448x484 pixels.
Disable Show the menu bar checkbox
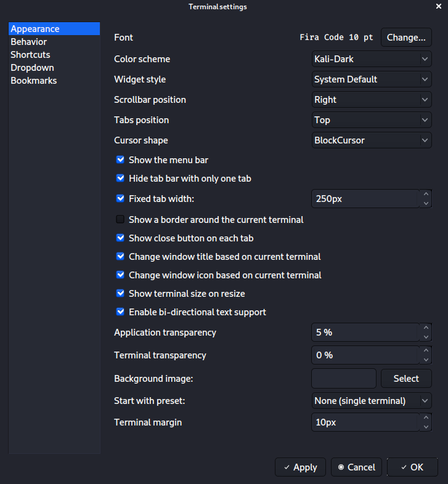tap(121, 160)
